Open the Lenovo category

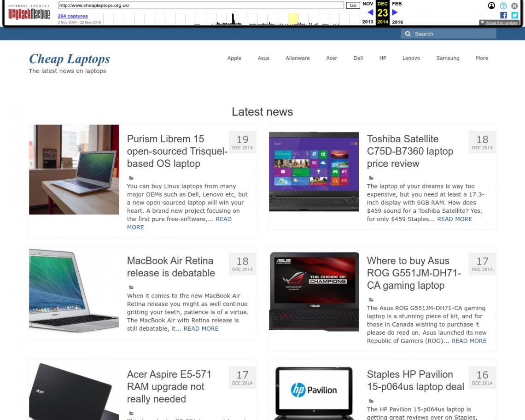[411, 58]
